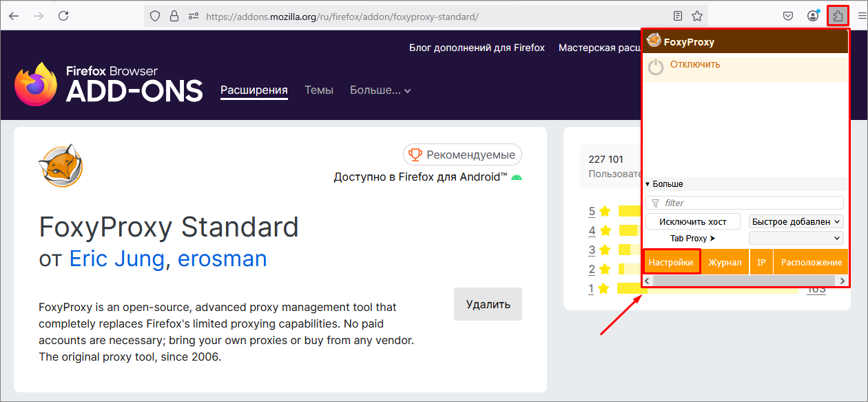
Task: Bookmark this page via the star icon
Action: point(696,15)
